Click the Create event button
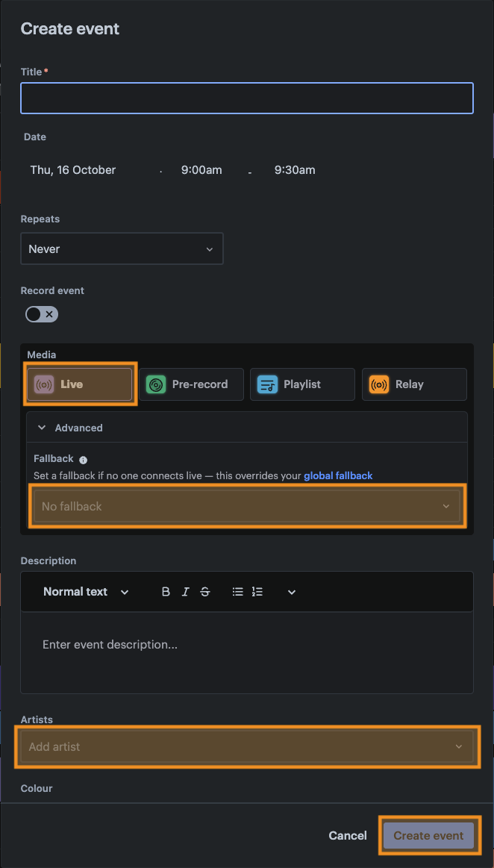 click(x=428, y=835)
